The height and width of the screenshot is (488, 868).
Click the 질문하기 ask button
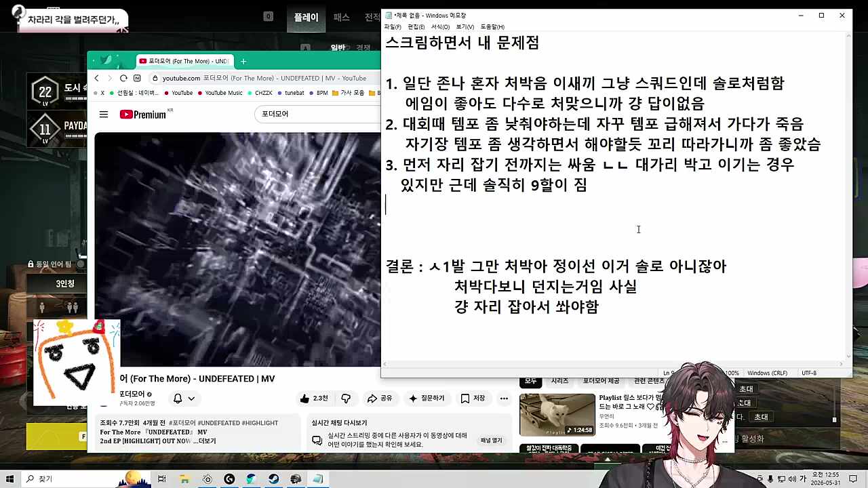[x=428, y=399]
